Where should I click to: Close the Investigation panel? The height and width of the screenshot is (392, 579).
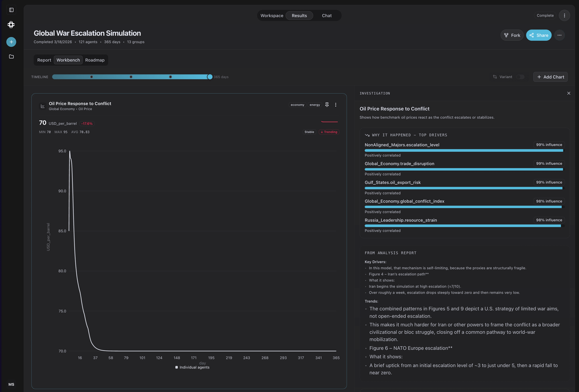coord(569,93)
